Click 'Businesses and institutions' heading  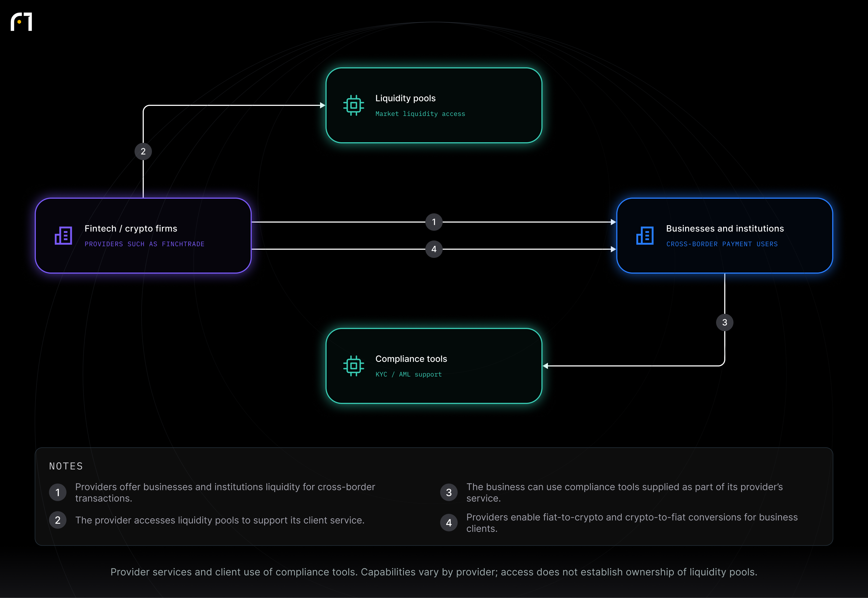[725, 229]
